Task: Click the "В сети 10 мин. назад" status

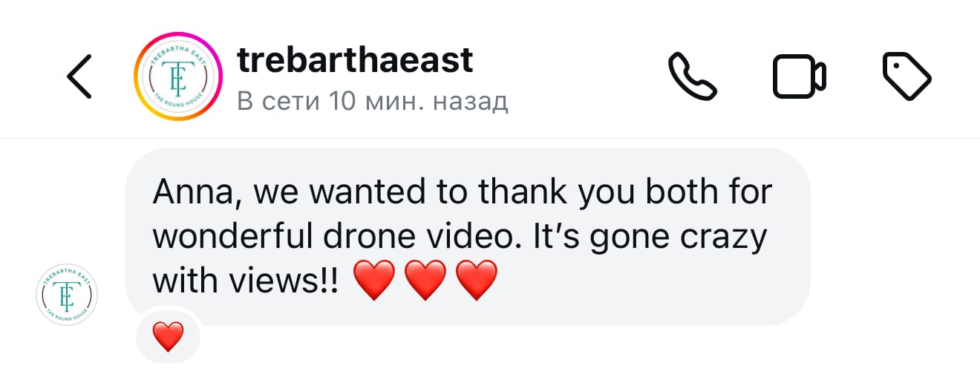Action: [x=373, y=100]
